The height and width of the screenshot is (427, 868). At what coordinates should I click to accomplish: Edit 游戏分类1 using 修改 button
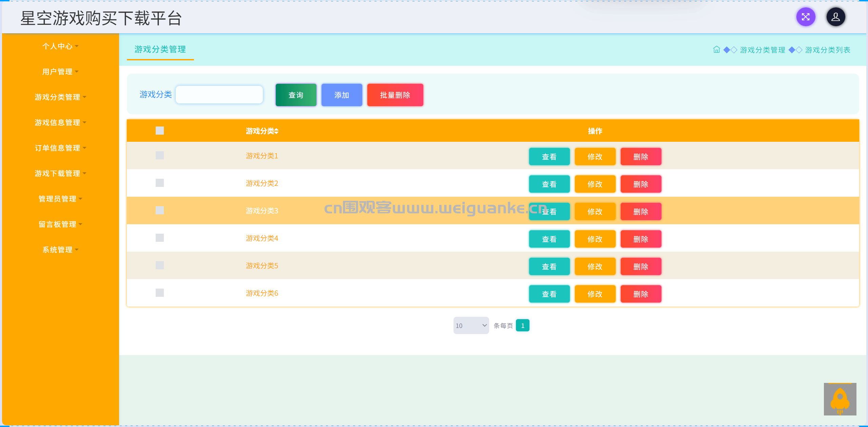[595, 157]
